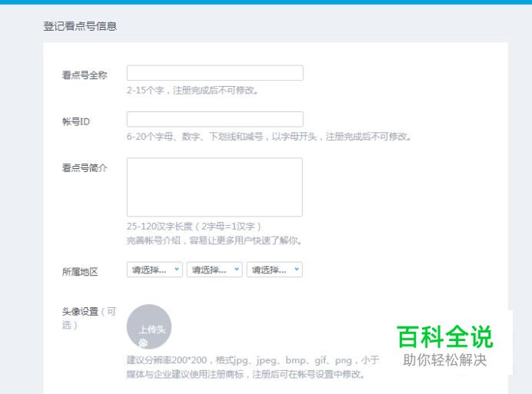Image resolution: width=532 pixels, height=394 pixels.
Task: Focus the 帐号ID text box
Action: pyautogui.click(x=214, y=119)
